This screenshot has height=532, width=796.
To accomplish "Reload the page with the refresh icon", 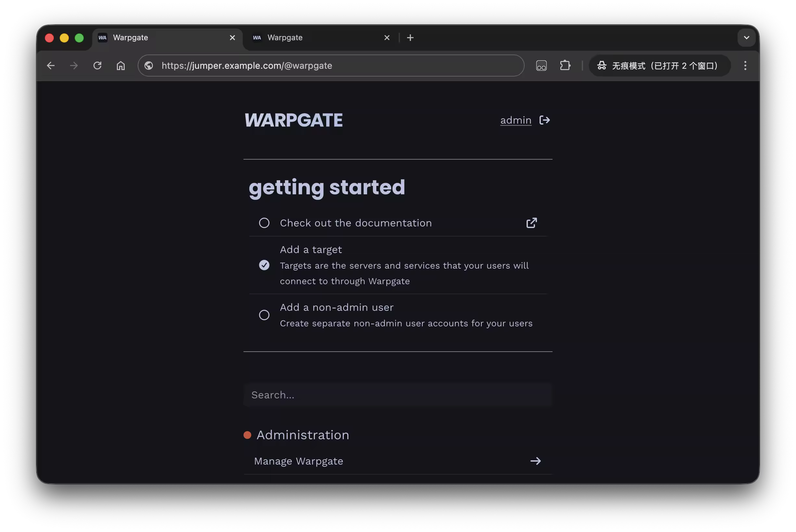I will point(97,66).
